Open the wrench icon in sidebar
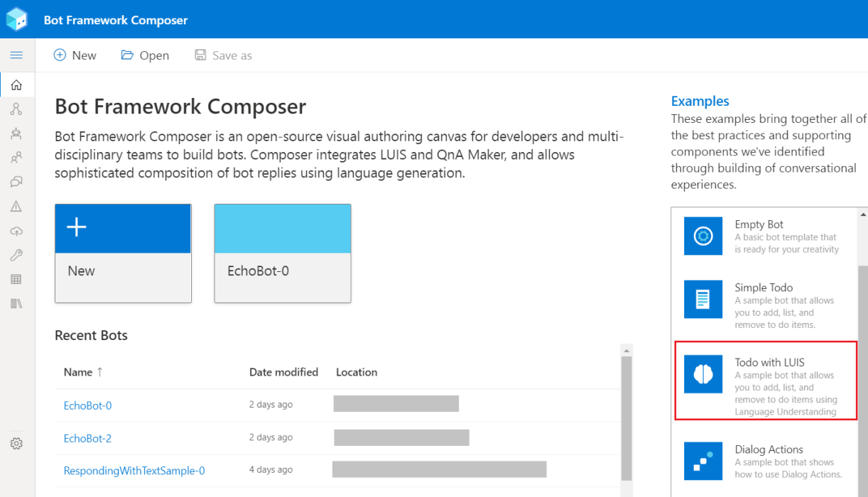 coord(16,256)
